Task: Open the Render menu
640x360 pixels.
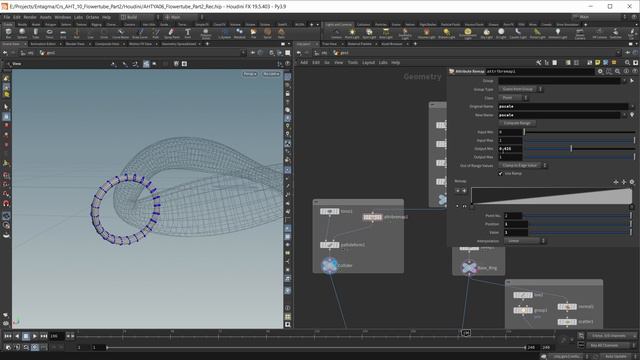Action: tap(30, 17)
